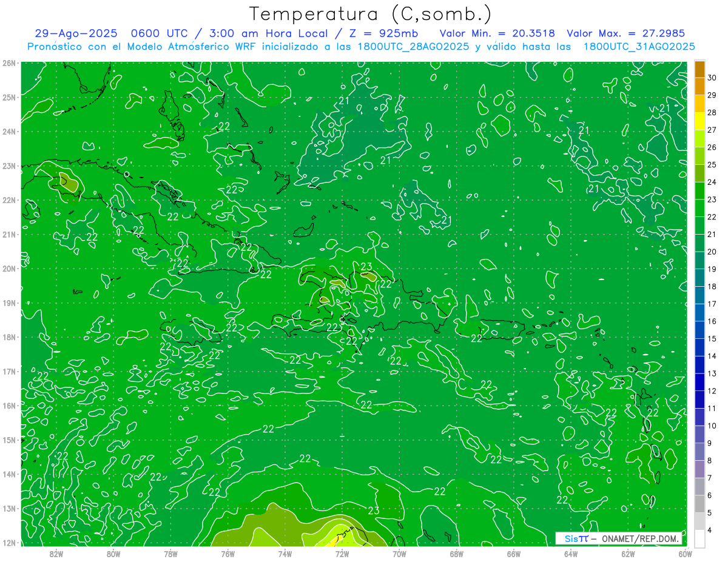Click "Valor Max. = 27.2985" value
The image size is (728, 562).
625,34
